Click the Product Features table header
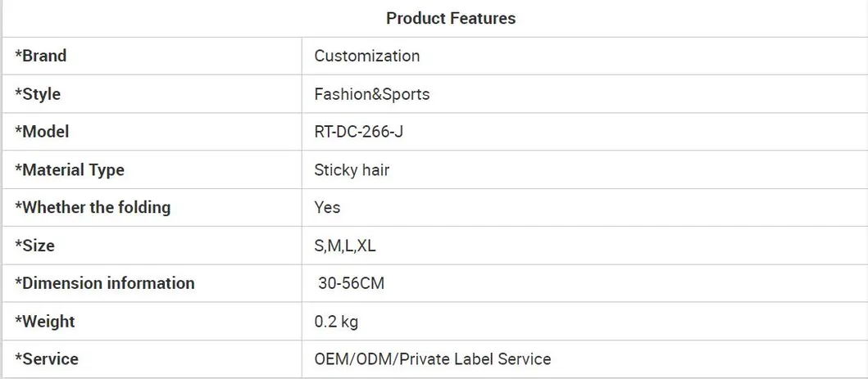The height and width of the screenshot is (379, 868). coord(451,18)
